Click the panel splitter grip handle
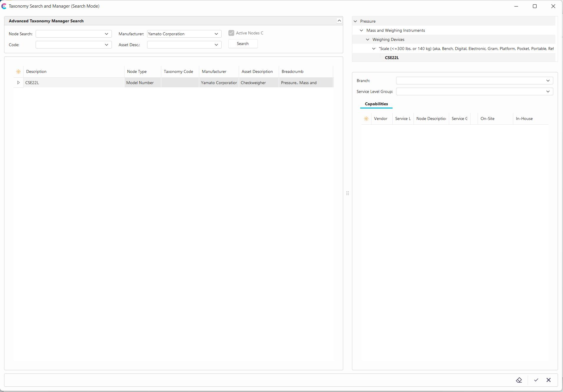Viewport: 563px width, 392px height. tap(348, 193)
